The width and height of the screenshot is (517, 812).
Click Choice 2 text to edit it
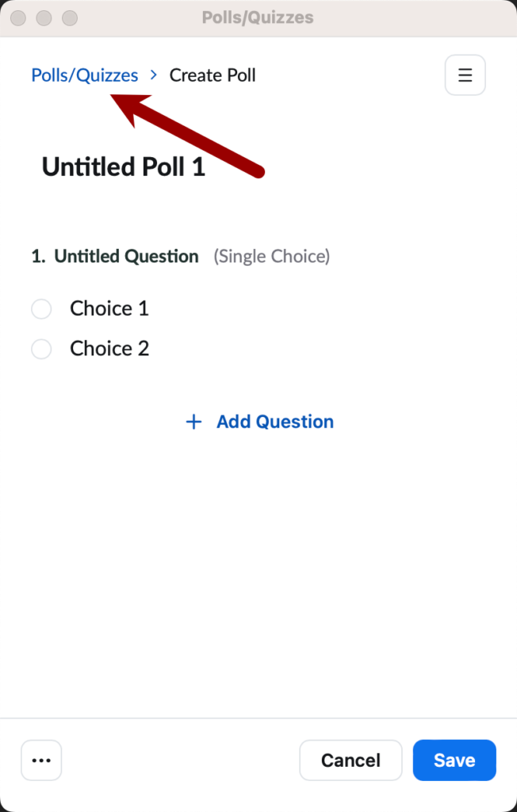tap(109, 349)
